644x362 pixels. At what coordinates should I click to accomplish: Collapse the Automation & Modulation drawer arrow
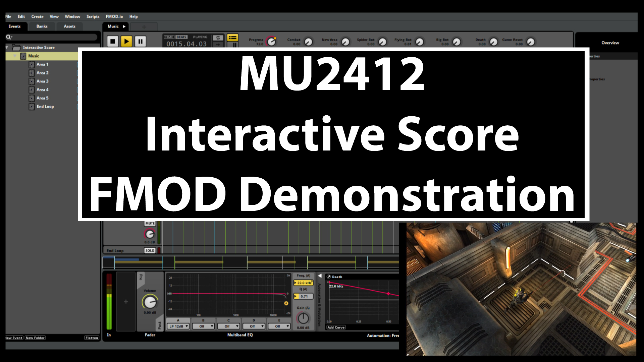click(x=320, y=276)
